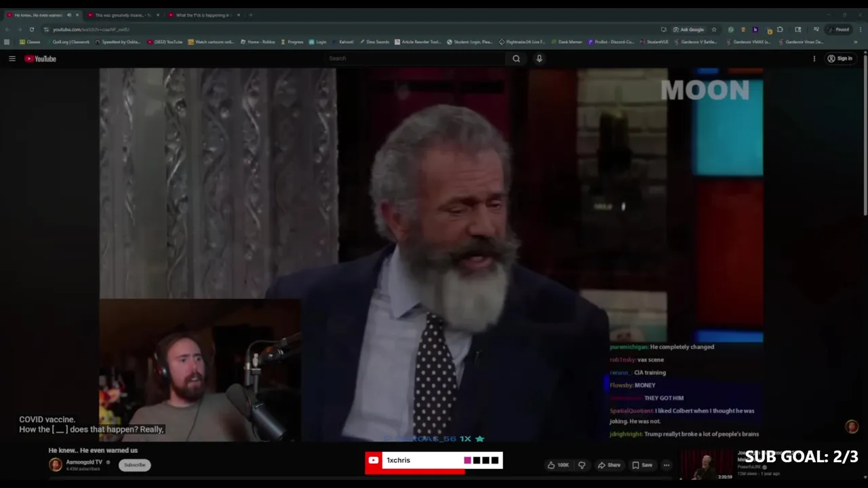Open the browser apps grid icon

(7, 42)
